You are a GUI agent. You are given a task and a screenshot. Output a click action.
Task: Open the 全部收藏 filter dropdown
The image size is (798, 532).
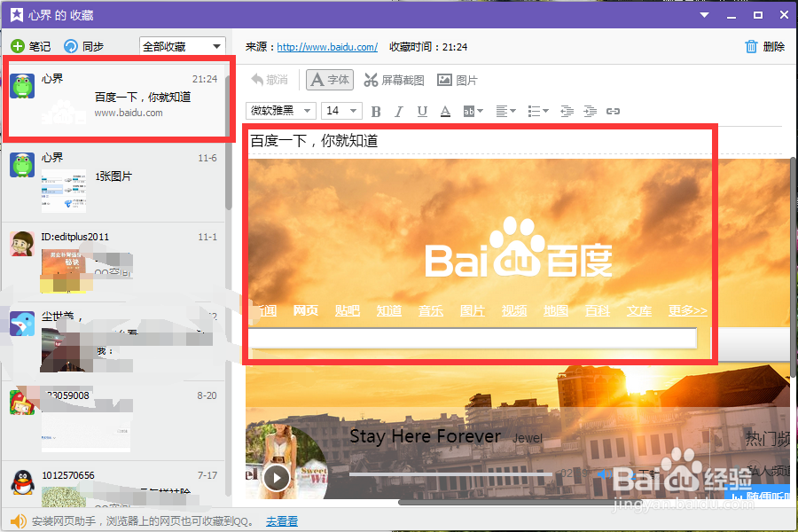pyautogui.click(x=182, y=46)
